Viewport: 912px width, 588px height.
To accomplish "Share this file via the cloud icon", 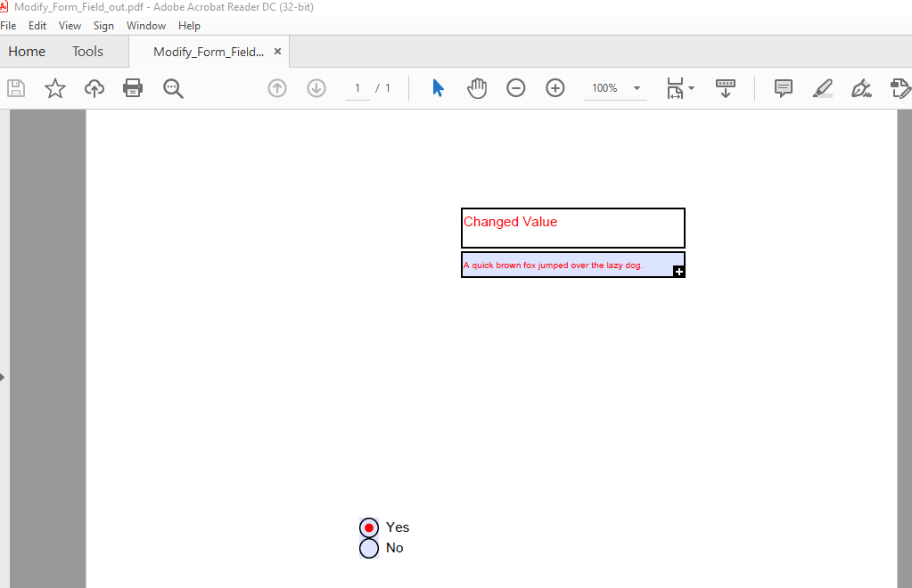I will pyautogui.click(x=94, y=87).
